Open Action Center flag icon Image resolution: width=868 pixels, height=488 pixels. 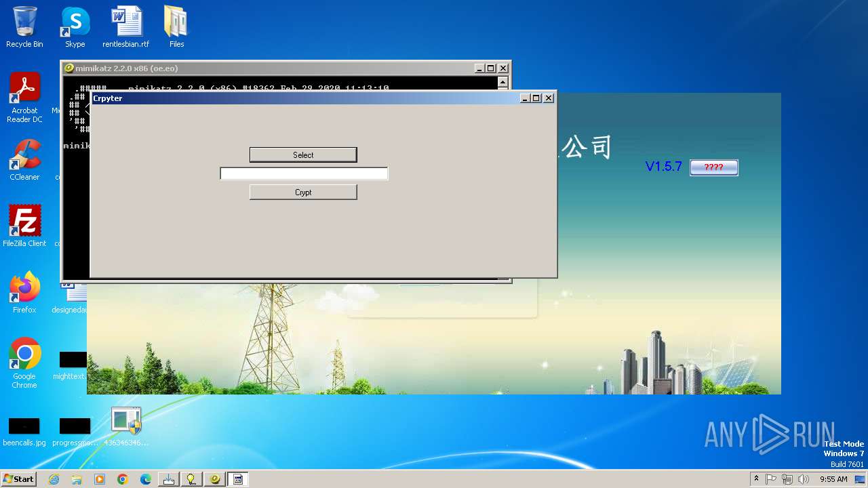(771, 479)
